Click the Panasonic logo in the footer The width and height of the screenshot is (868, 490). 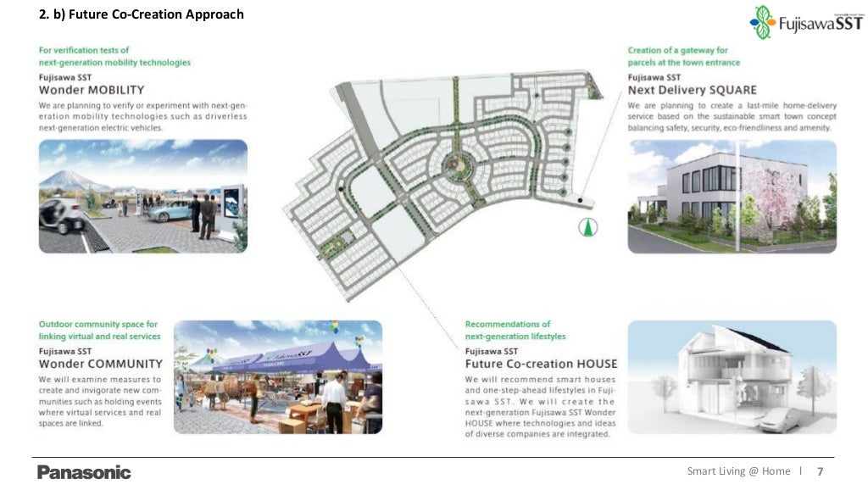[84, 472]
